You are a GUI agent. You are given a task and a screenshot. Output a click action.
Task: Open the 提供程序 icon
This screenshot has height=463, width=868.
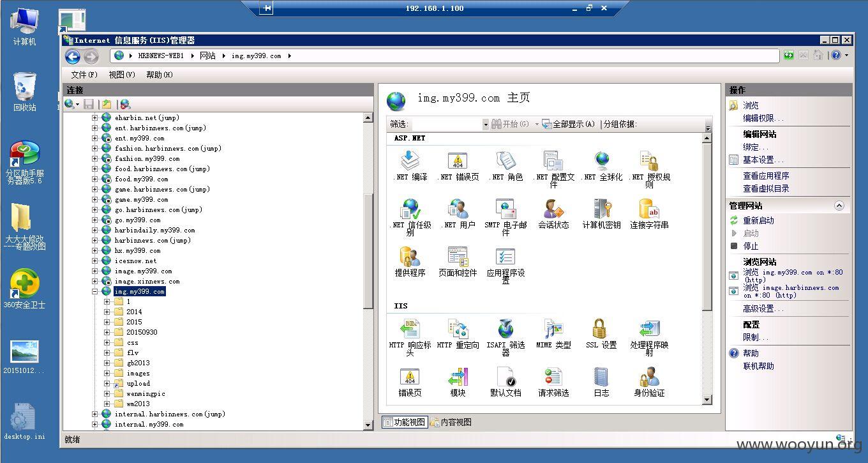click(410, 262)
